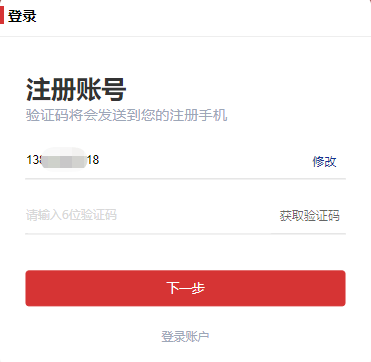371x362 pixels.
Task: Click the divider line under the verification code field
Action: tap(185, 234)
